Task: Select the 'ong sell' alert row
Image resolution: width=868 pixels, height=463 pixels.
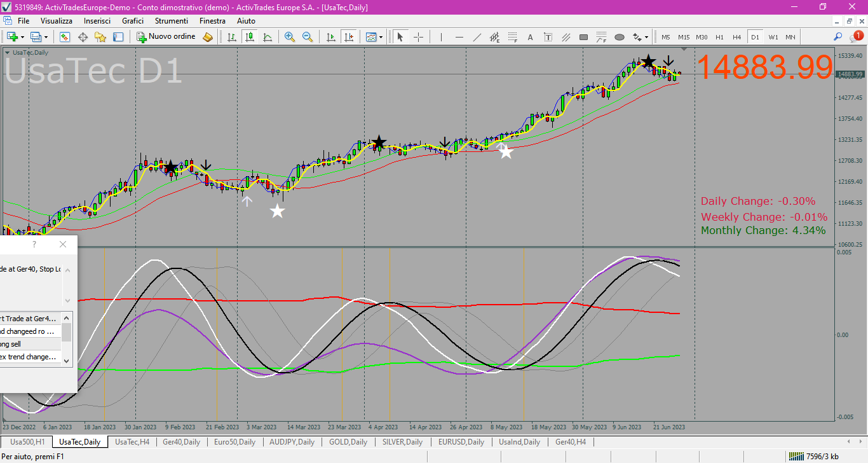Action: [x=31, y=344]
